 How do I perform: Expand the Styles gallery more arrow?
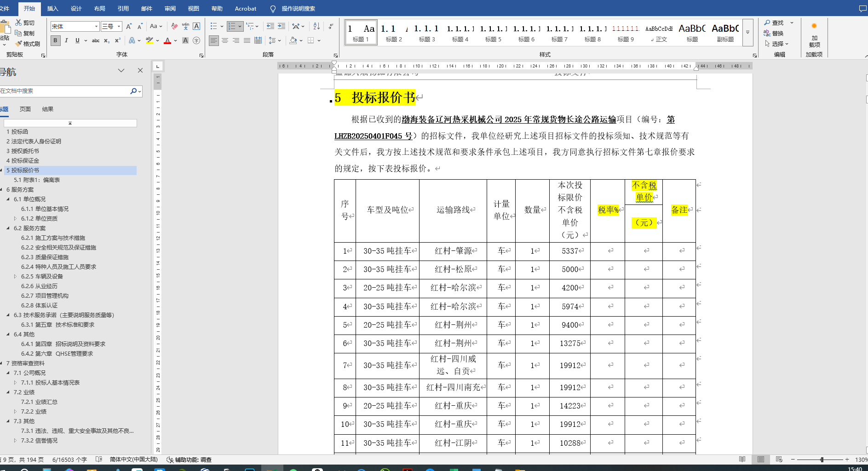click(x=748, y=33)
